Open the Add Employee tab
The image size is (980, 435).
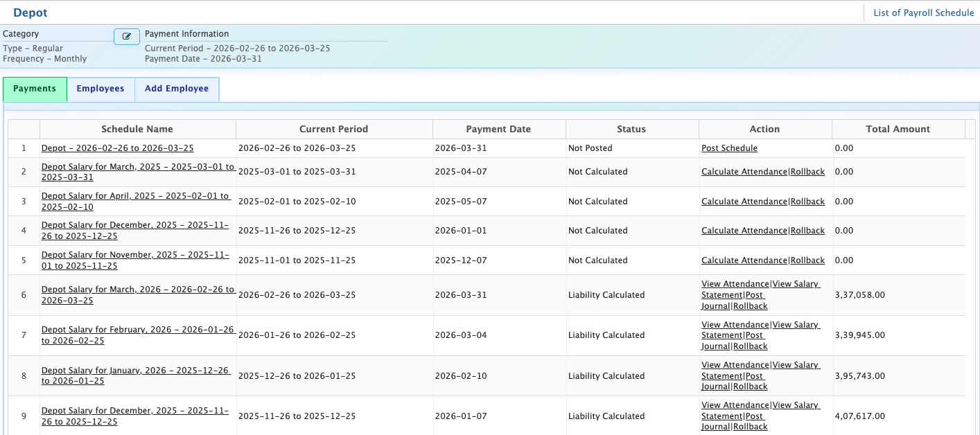[177, 89]
